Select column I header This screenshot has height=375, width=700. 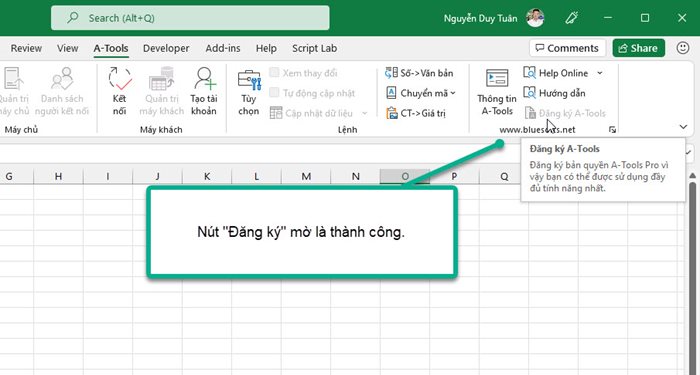point(108,176)
